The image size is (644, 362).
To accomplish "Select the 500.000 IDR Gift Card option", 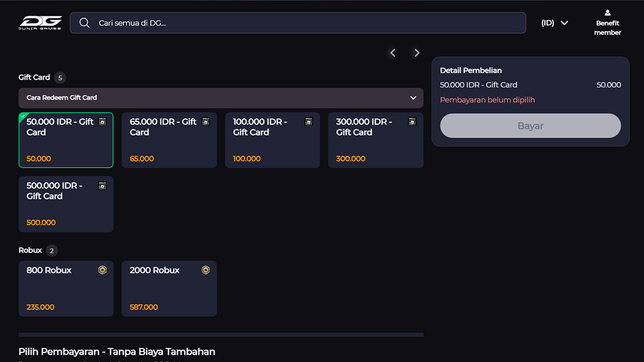I will coord(66,204).
